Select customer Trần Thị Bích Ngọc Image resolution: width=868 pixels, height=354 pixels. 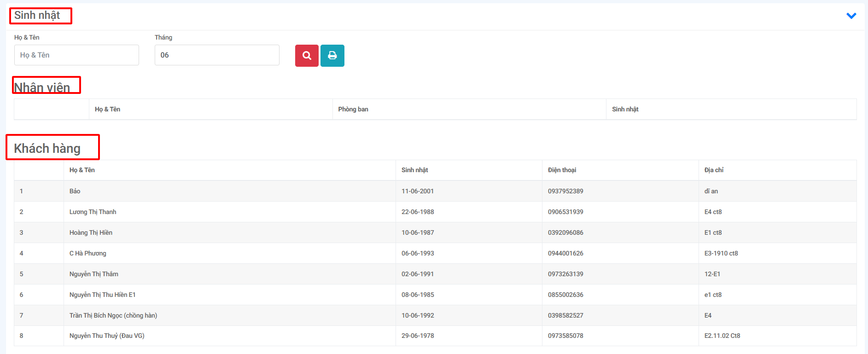tap(113, 315)
